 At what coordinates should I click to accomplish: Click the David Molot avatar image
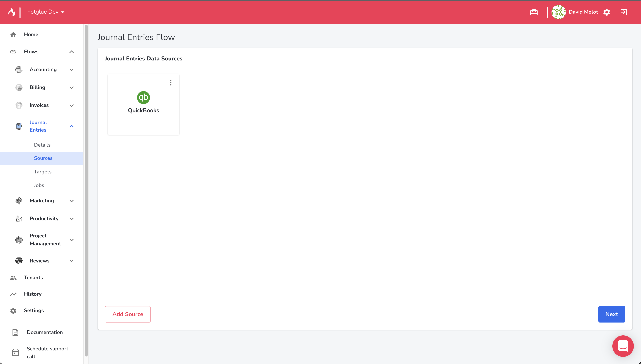[559, 12]
